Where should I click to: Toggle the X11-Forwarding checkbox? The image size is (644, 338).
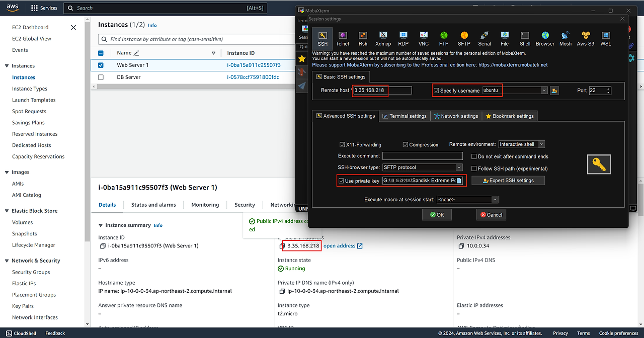343,145
